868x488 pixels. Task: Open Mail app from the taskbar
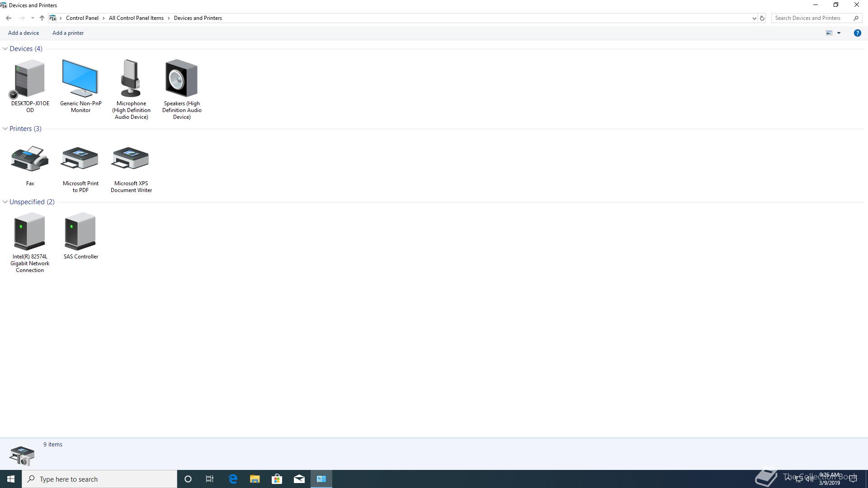299,479
